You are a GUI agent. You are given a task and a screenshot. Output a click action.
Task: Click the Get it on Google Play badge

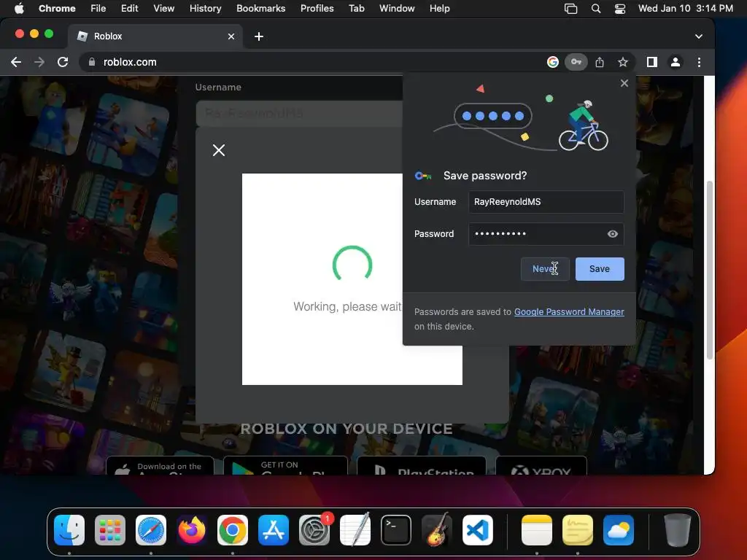click(x=285, y=466)
